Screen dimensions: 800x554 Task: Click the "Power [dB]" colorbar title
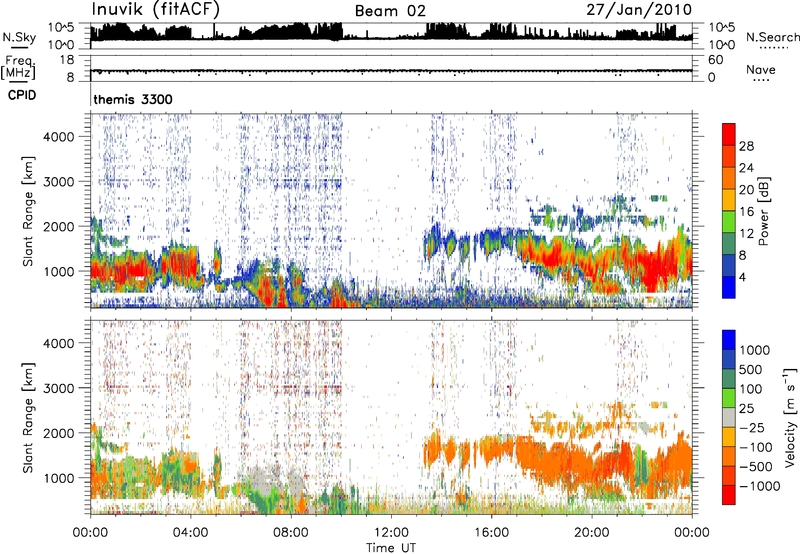[x=764, y=211]
